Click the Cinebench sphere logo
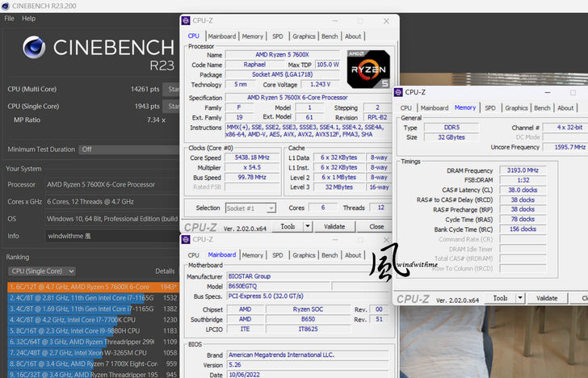 34,48
